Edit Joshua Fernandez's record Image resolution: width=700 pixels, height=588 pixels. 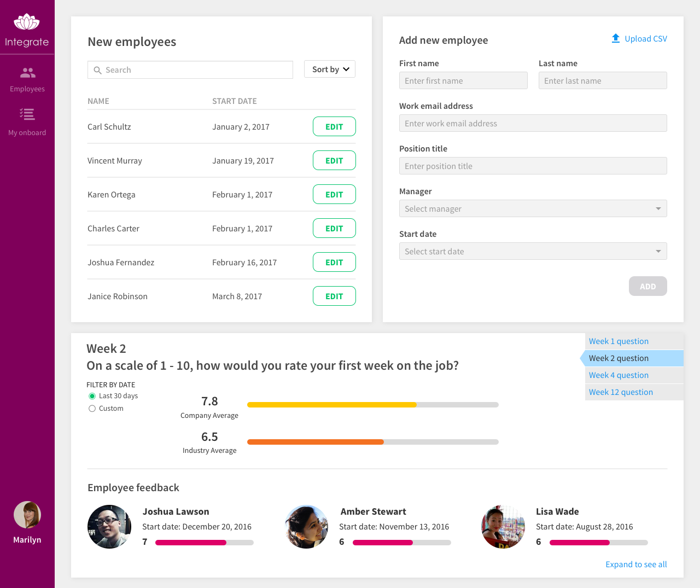(x=334, y=262)
